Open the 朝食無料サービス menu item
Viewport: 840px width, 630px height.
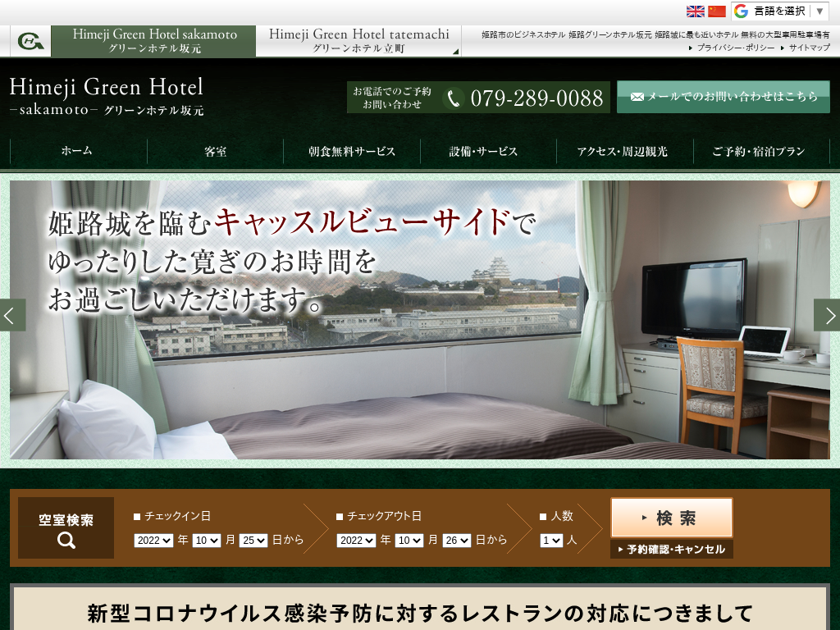(352, 151)
